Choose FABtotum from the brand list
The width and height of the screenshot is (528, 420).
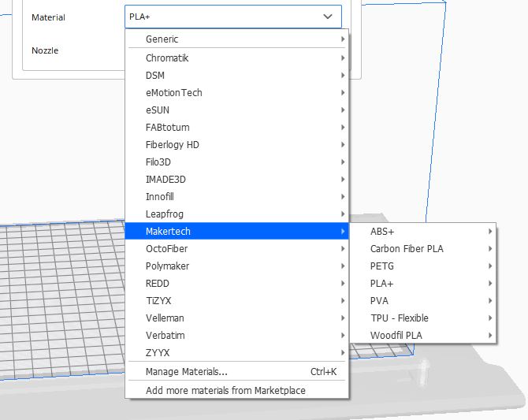click(x=167, y=128)
